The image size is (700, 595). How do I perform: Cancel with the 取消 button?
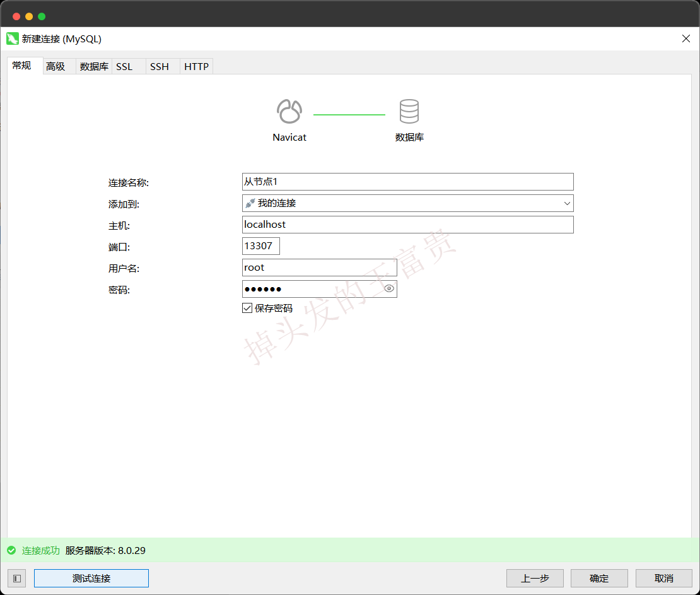tap(664, 579)
